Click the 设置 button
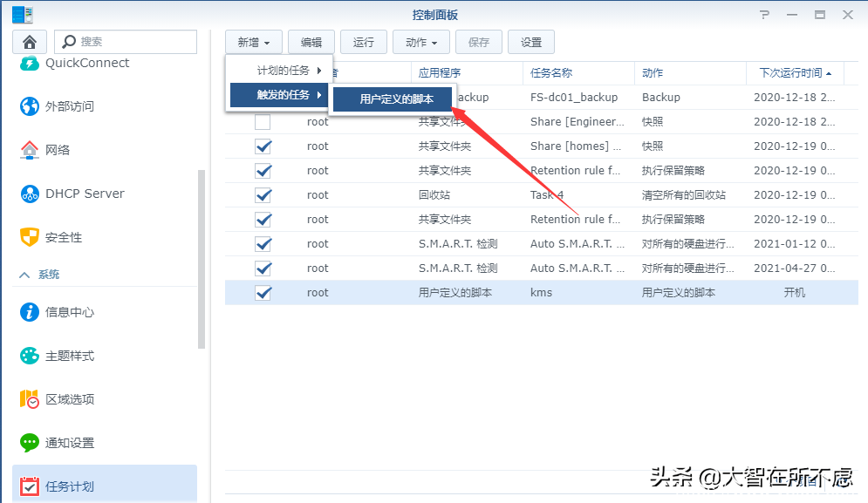The height and width of the screenshot is (503, 868). coord(531,42)
